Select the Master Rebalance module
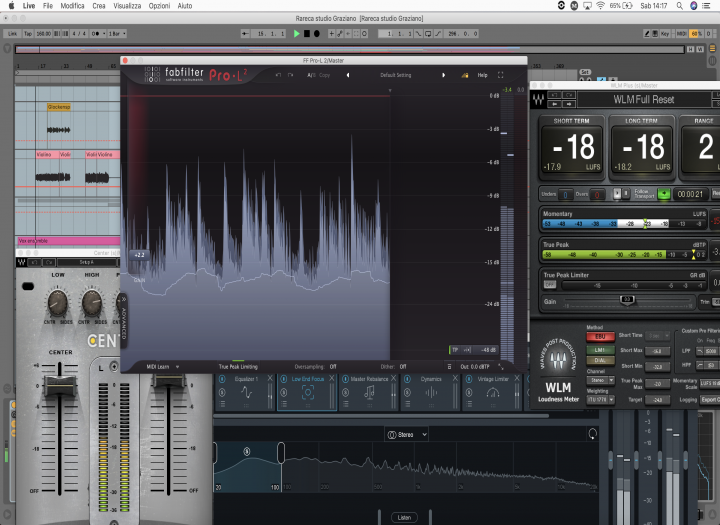The height and width of the screenshot is (525, 720). [x=369, y=393]
